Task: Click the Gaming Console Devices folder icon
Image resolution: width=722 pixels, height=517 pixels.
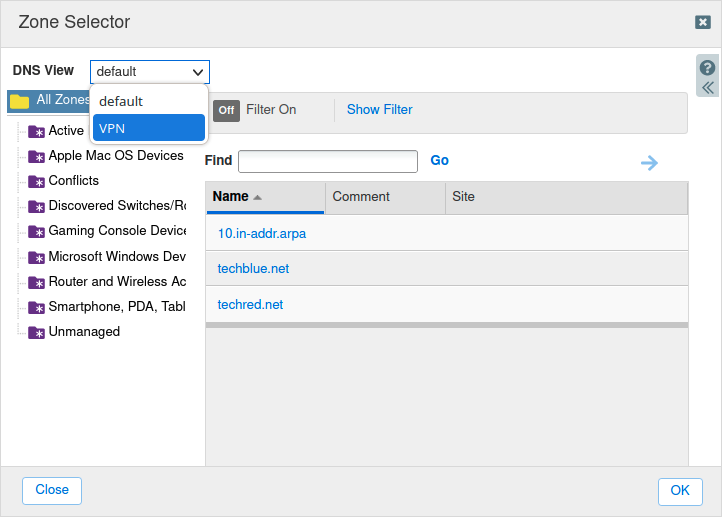Action: click(37, 231)
